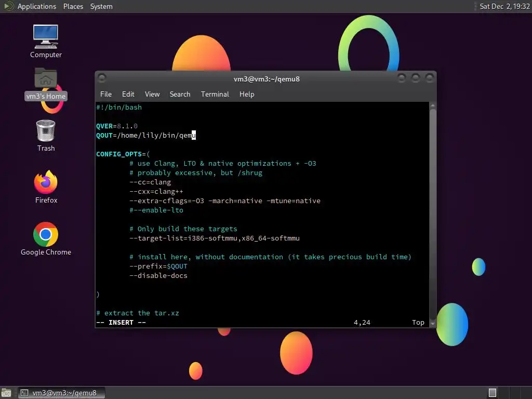
Task: Click the workspace switcher square in bottom panel
Action: click(x=493, y=393)
